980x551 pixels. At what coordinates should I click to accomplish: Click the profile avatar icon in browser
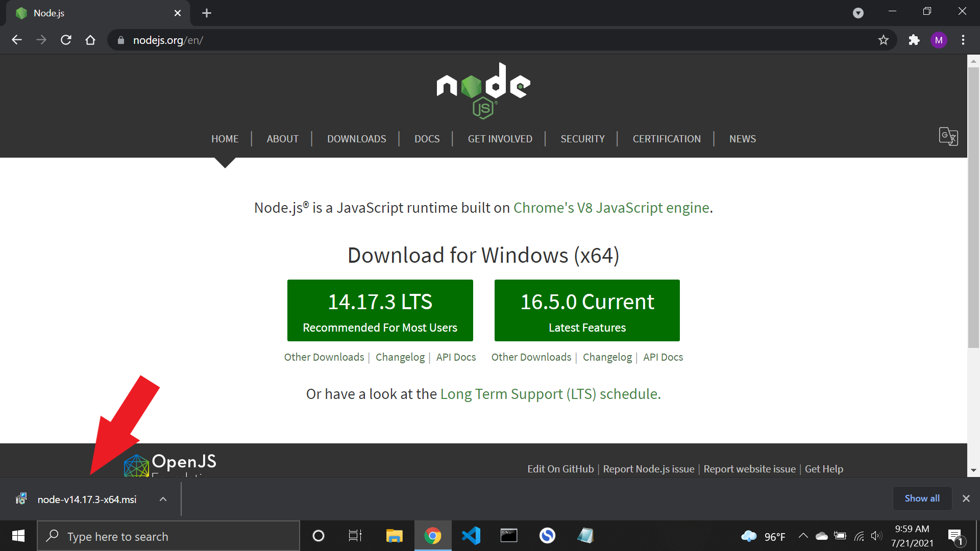pyautogui.click(x=941, y=40)
